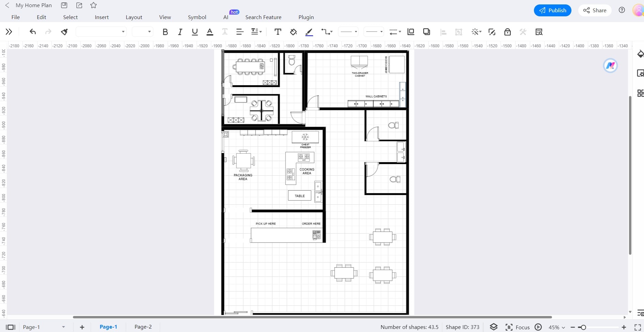This screenshot has height=332, width=644.
Task: Open the Insert menu
Action: coord(102,17)
